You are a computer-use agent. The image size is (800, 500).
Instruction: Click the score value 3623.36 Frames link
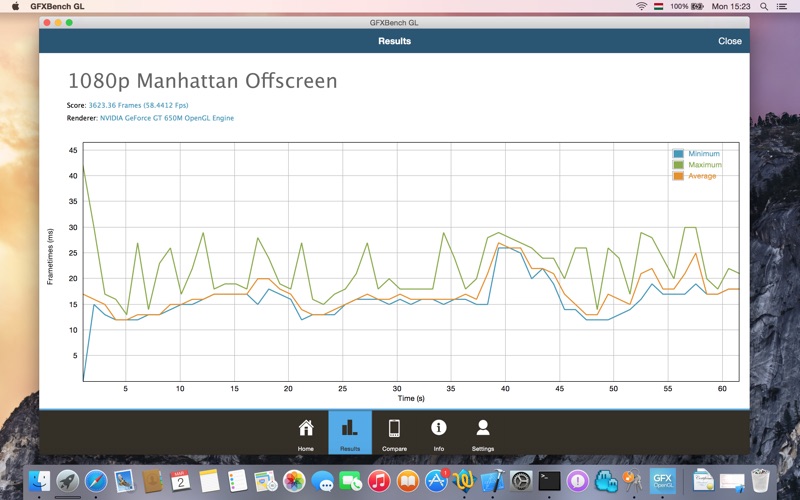(x=138, y=105)
